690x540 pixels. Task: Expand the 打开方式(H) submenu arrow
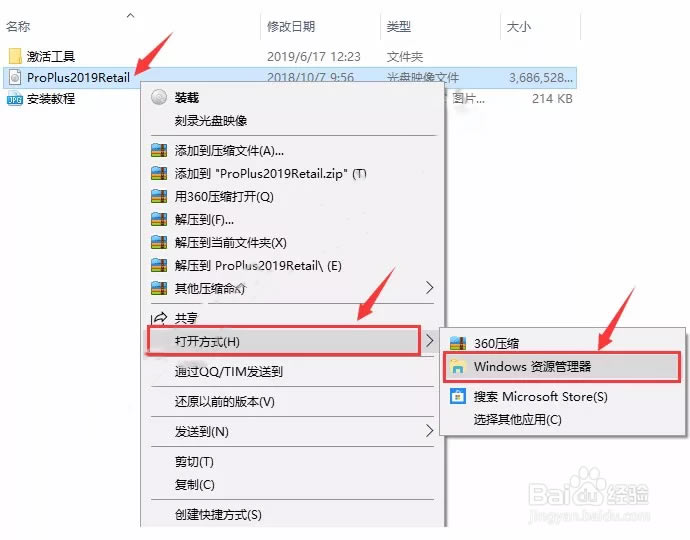[429, 341]
